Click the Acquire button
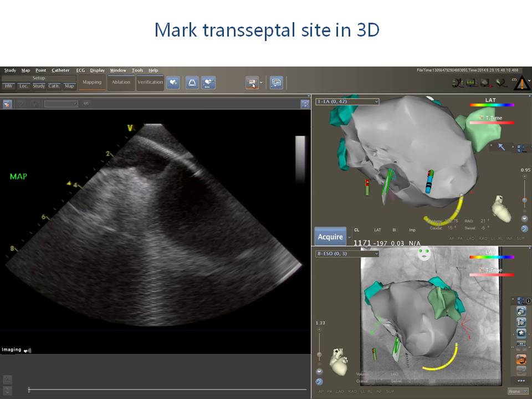The height and width of the screenshot is (399, 532). point(331,237)
